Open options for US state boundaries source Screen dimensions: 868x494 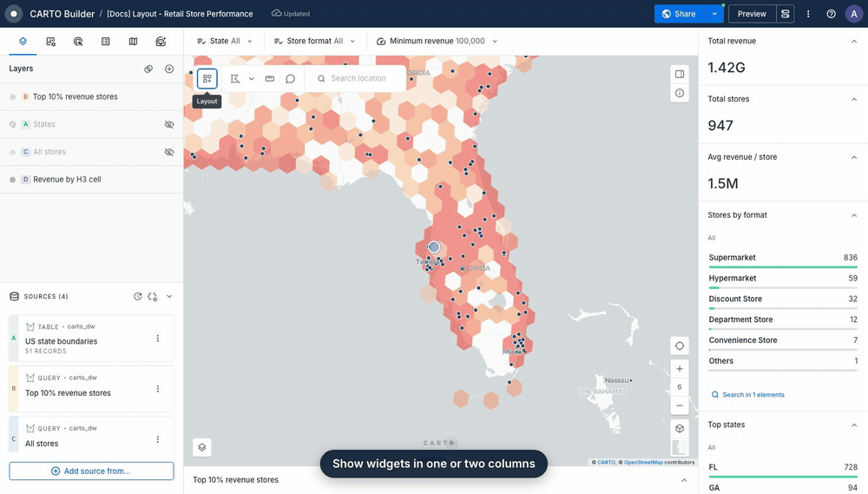[x=158, y=339]
